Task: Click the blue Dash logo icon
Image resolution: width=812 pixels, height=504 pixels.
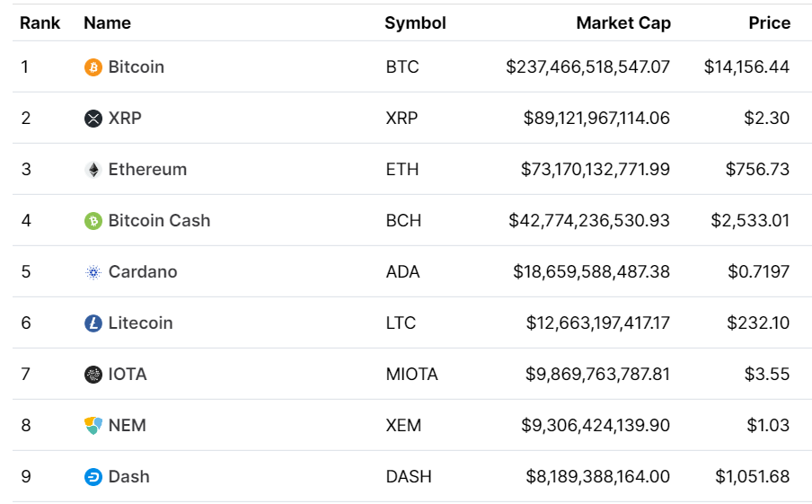Action: 93,477
